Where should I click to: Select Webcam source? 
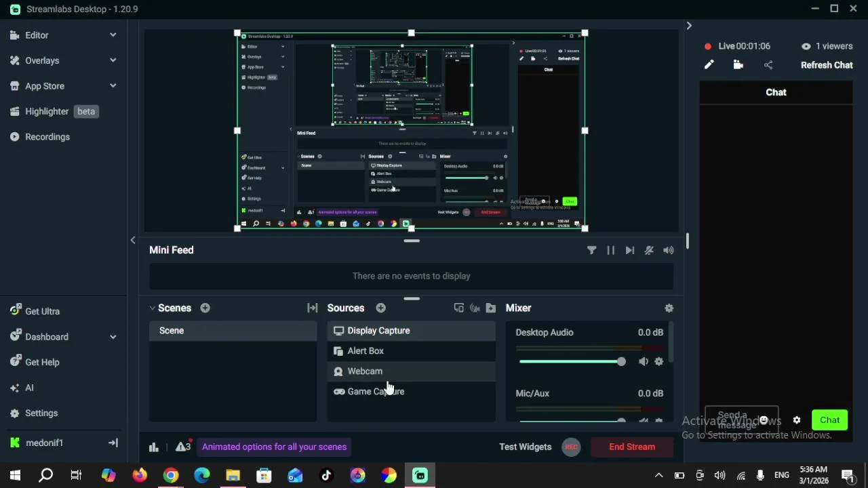[412, 371]
